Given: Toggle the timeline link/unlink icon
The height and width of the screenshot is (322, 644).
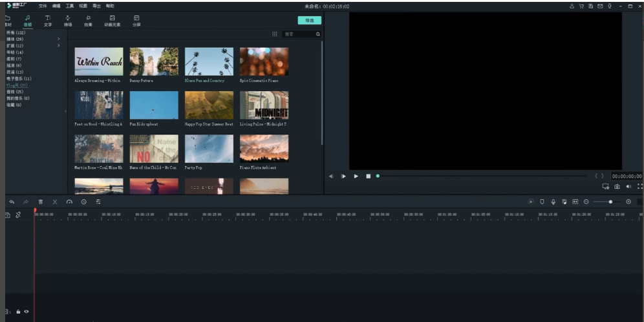Looking at the screenshot, I should pos(18,215).
